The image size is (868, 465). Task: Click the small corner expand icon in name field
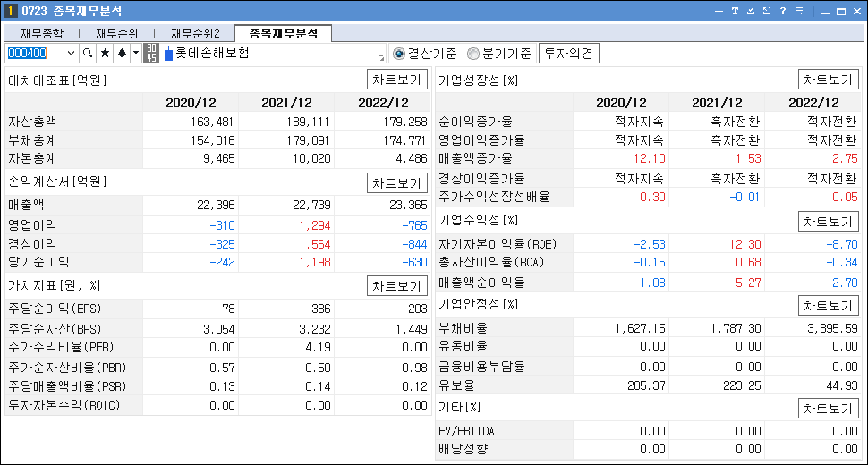[x=381, y=57]
